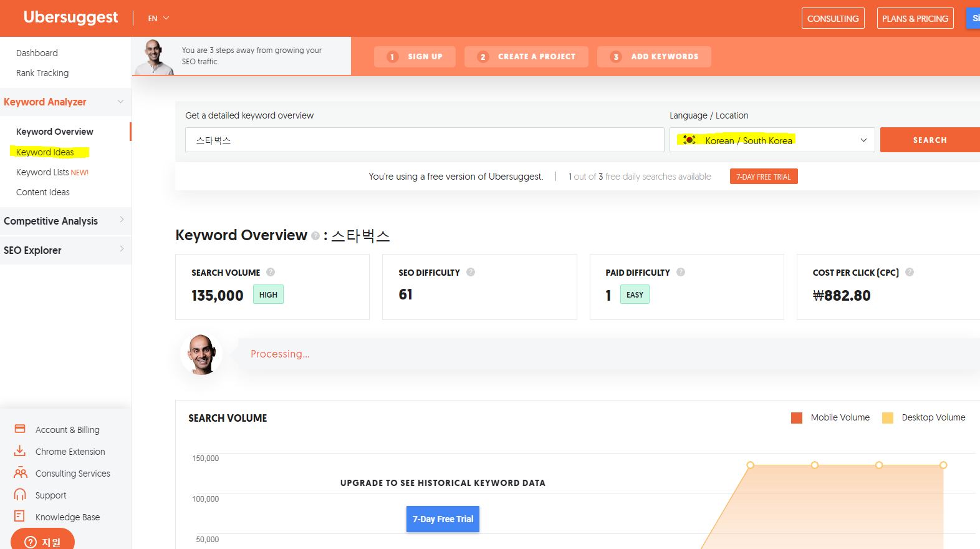The height and width of the screenshot is (549, 980).
Task: Toggle Mobile Volume legend swatch
Action: 797,418
